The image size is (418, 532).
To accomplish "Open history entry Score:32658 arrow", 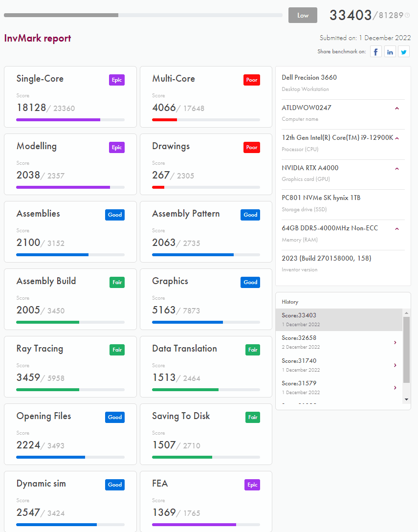I will click(x=396, y=342).
